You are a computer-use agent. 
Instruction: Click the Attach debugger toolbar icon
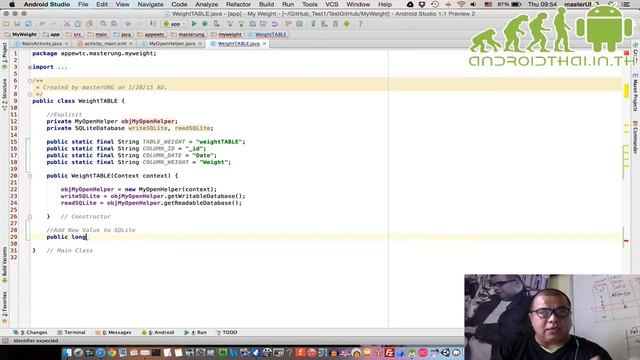[216, 24]
